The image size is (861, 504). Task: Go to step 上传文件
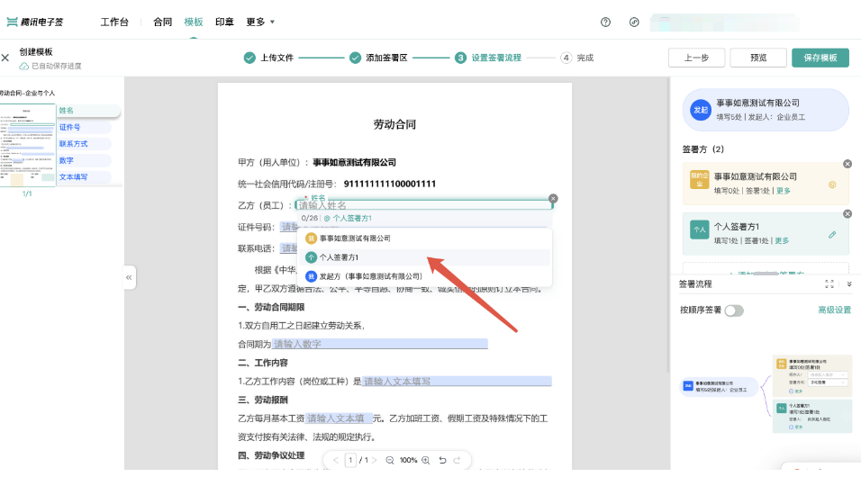click(x=268, y=58)
